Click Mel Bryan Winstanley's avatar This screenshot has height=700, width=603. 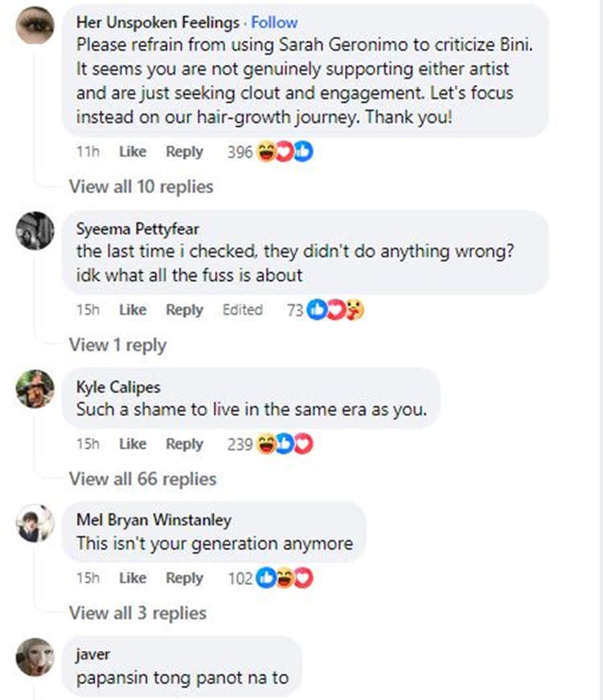(35, 524)
